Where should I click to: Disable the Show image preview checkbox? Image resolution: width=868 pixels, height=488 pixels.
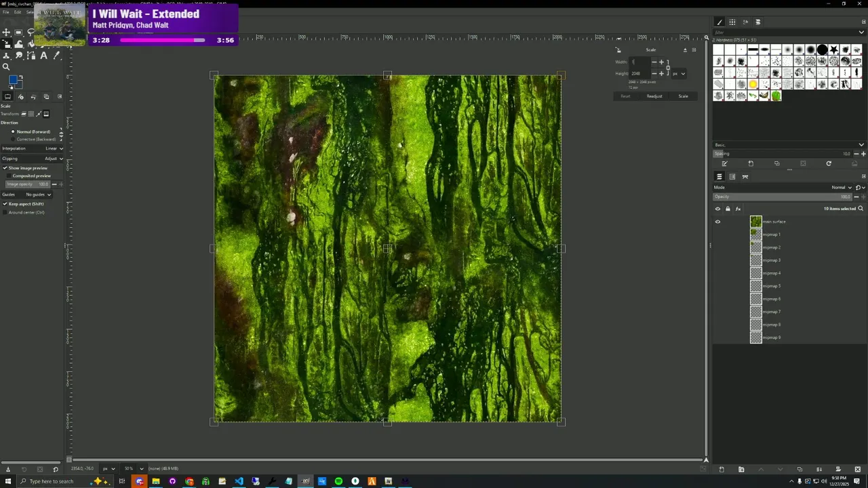[x=5, y=168]
